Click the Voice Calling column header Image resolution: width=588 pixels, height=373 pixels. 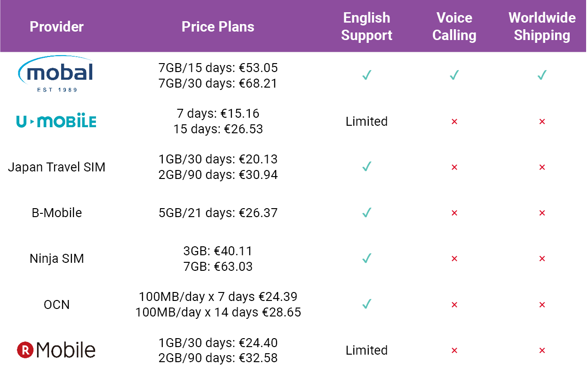coord(454,26)
